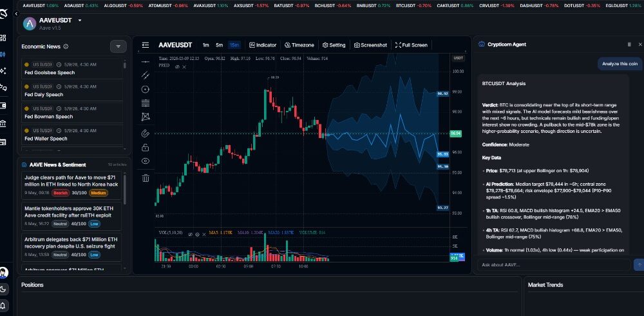The width and height of the screenshot is (644, 316).
Task: Click the Medium impact tag
Action: coord(98,193)
